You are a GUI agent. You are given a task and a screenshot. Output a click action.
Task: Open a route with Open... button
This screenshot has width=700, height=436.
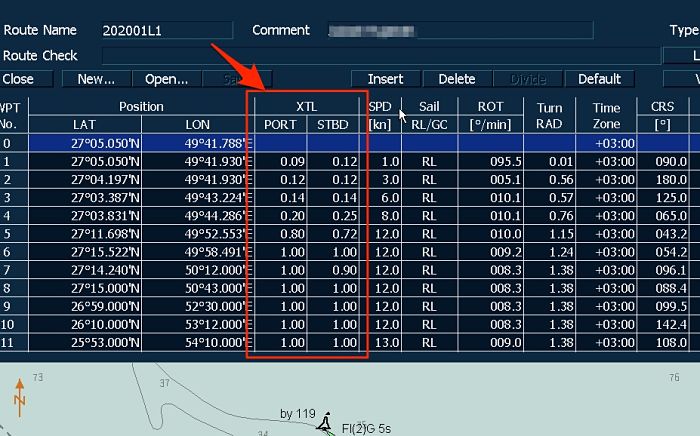166,79
